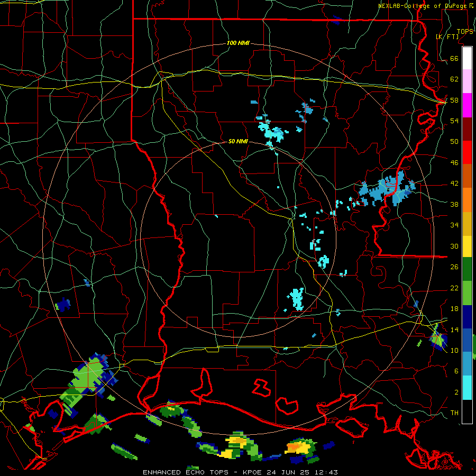This screenshot has height=476, width=476.
Task: Click the bright red legend swatch near 50
Action: pos(467,152)
